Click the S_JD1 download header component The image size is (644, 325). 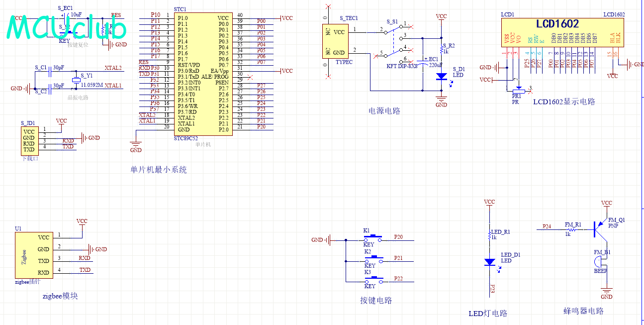click(28, 140)
